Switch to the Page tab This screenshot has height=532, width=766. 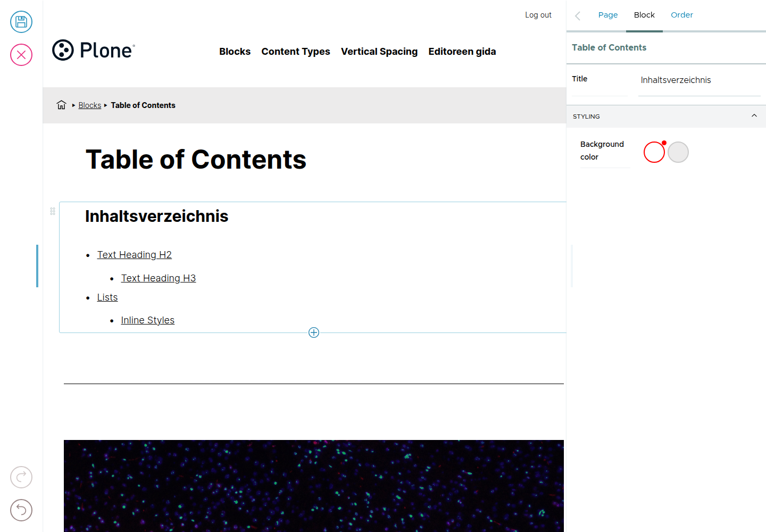tap(608, 15)
